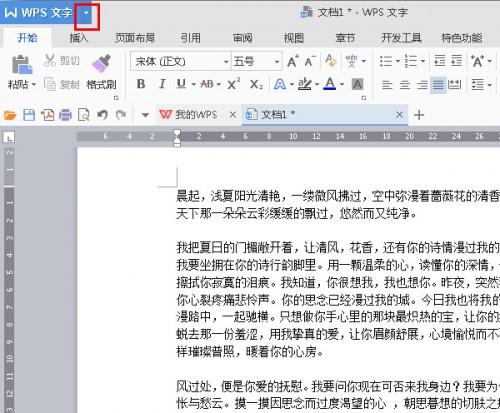500x413 pixels.
Task: Align text right
Action: point(422,85)
